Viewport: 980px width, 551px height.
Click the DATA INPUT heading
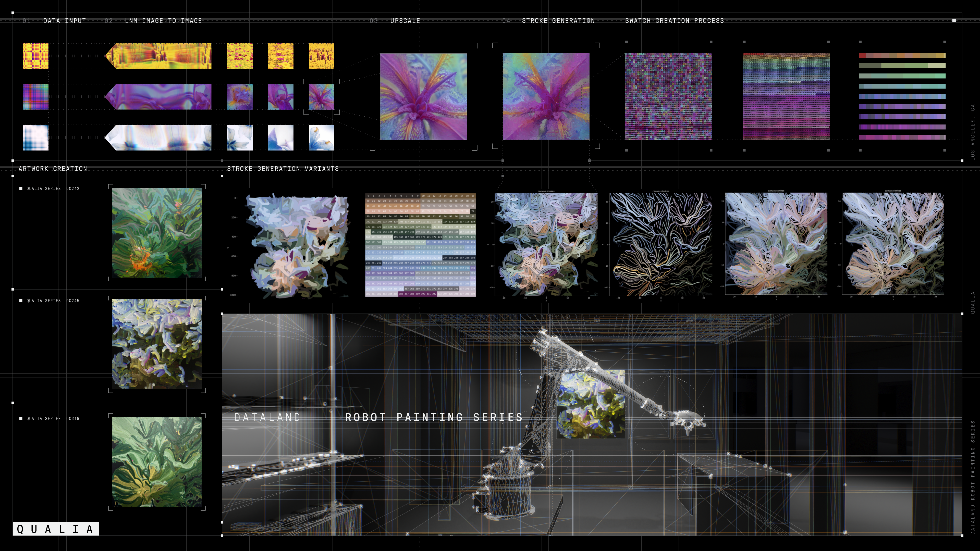pyautogui.click(x=65, y=20)
